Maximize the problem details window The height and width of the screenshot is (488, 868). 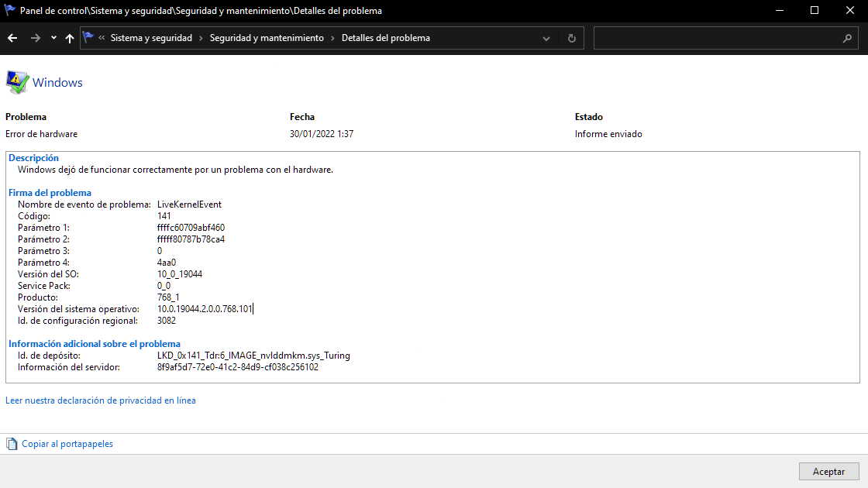[815, 11]
